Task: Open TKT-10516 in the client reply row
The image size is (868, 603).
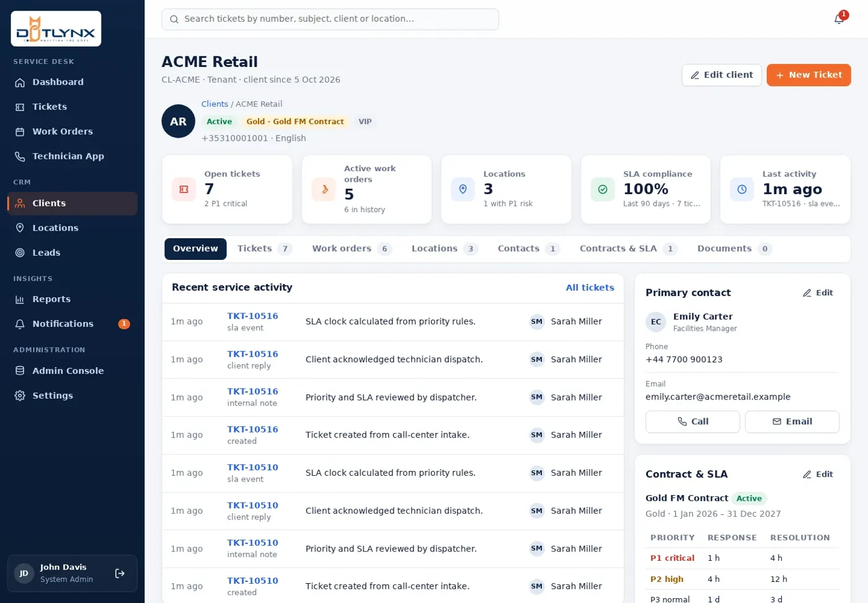Action: [252, 354]
